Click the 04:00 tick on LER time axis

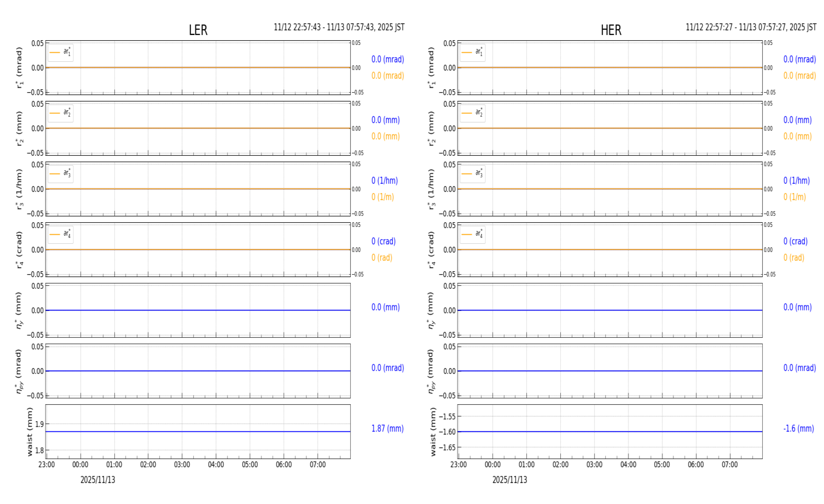pos(216,465)
